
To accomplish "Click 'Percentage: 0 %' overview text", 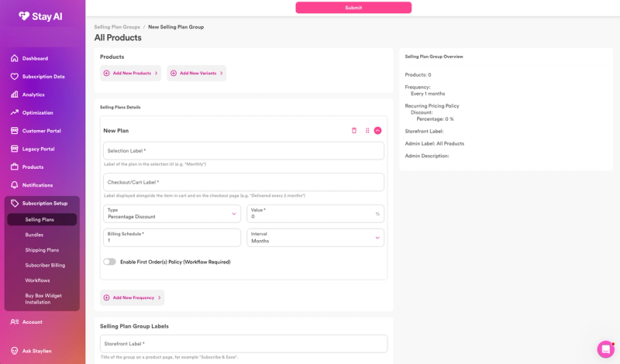I will pyautogui.click(x=435, y=119).
